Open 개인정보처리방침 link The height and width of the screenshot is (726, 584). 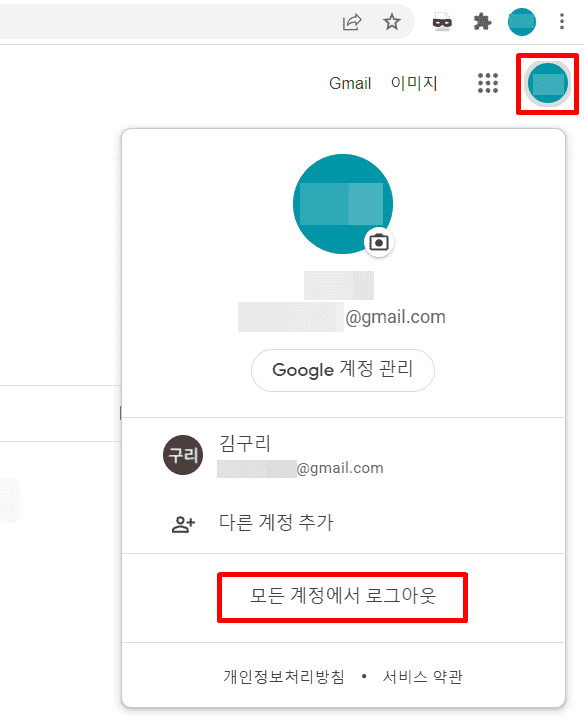coord(284,676)
